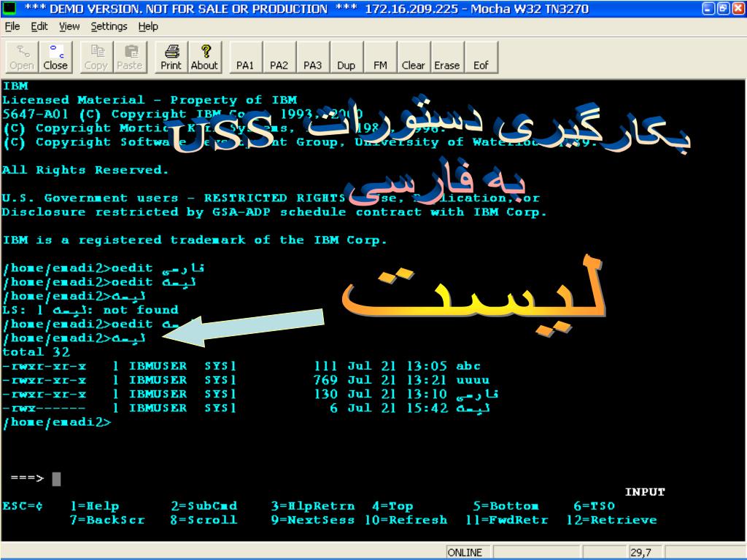Image resolution: width=747 pixels, height=560 pixels.
Task: Click the Eof toolbar button
Action: [x=481, y=57]
